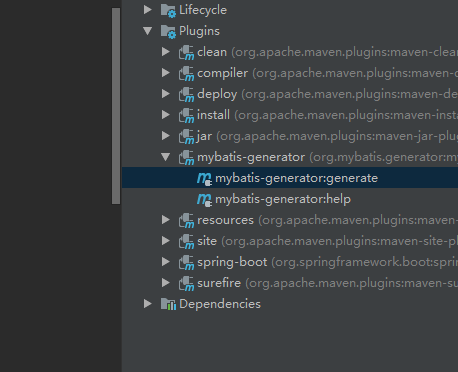The width and height of the screenshot is (458, 372).
Task: Expand the clean plugin
Action: (166, 52)
